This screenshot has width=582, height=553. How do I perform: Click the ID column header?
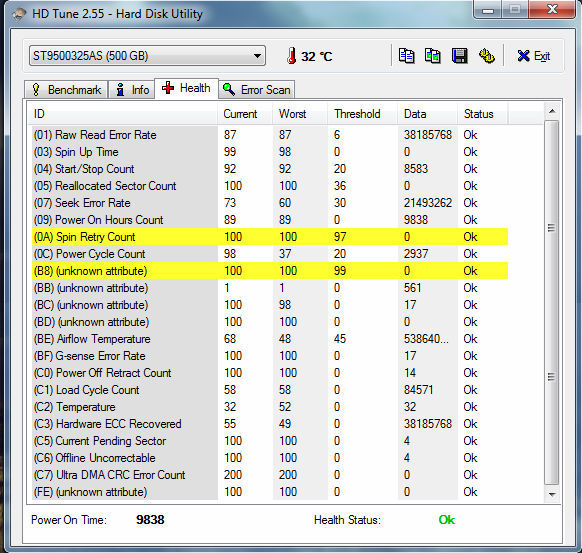point(123,114)
